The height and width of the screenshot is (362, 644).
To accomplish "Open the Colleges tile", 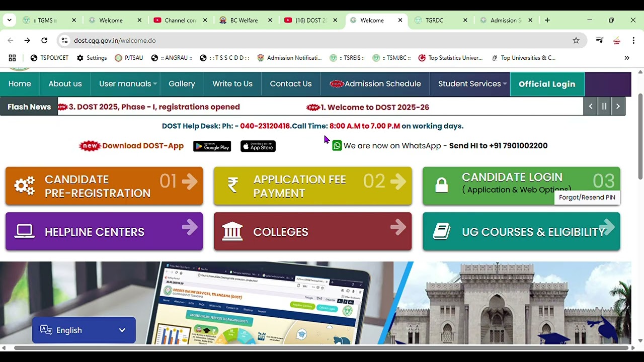I will pyautogui.click(x=312, y=231).
